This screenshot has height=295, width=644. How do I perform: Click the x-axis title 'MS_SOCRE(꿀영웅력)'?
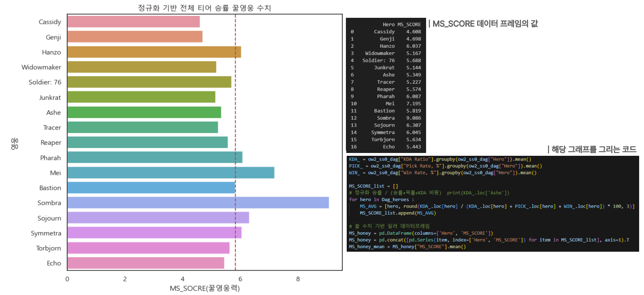tap(205, 288)
